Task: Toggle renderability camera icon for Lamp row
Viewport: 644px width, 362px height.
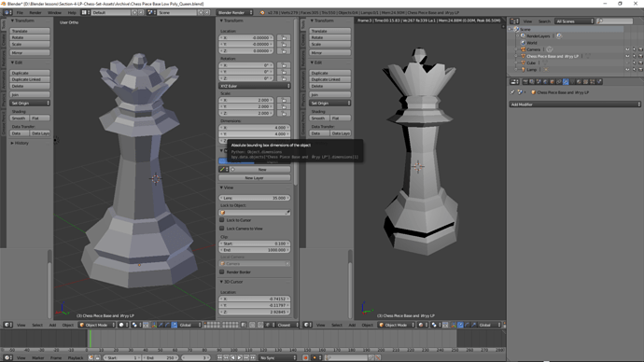Action: [x=640, y=69]
